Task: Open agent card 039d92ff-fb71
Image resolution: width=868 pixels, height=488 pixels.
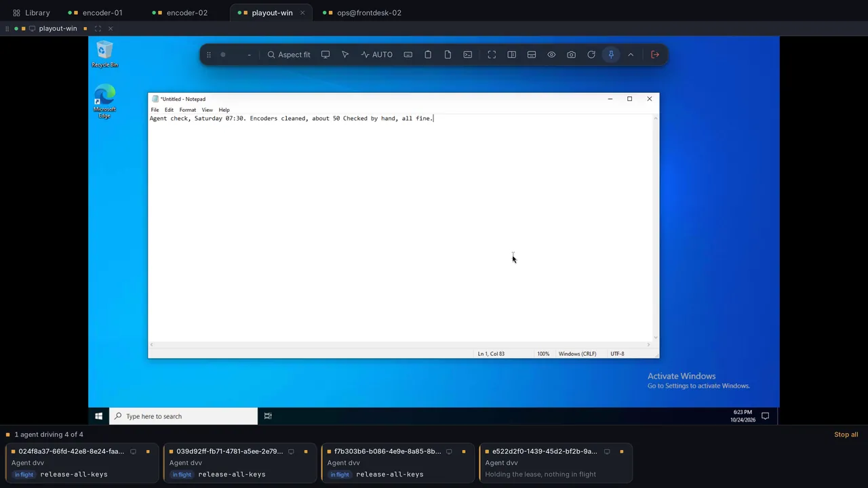Action: coord(240,463)
